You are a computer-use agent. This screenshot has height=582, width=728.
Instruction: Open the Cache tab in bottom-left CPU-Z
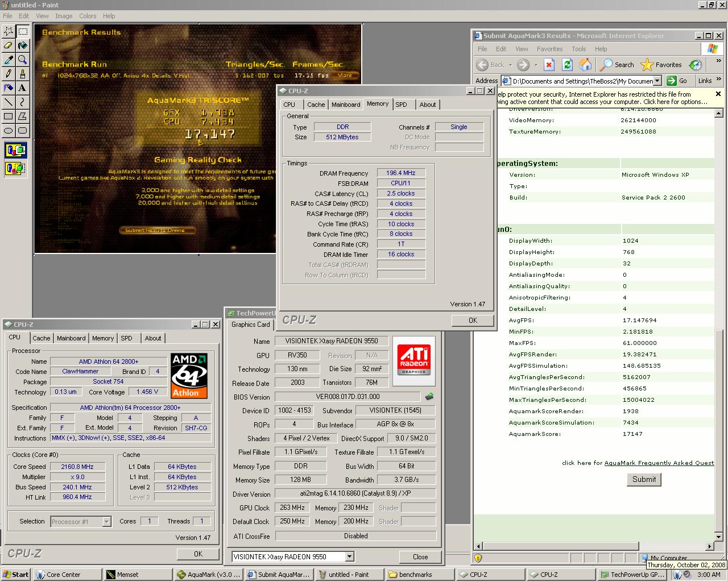pyautogui.click(x=41, y=338)
